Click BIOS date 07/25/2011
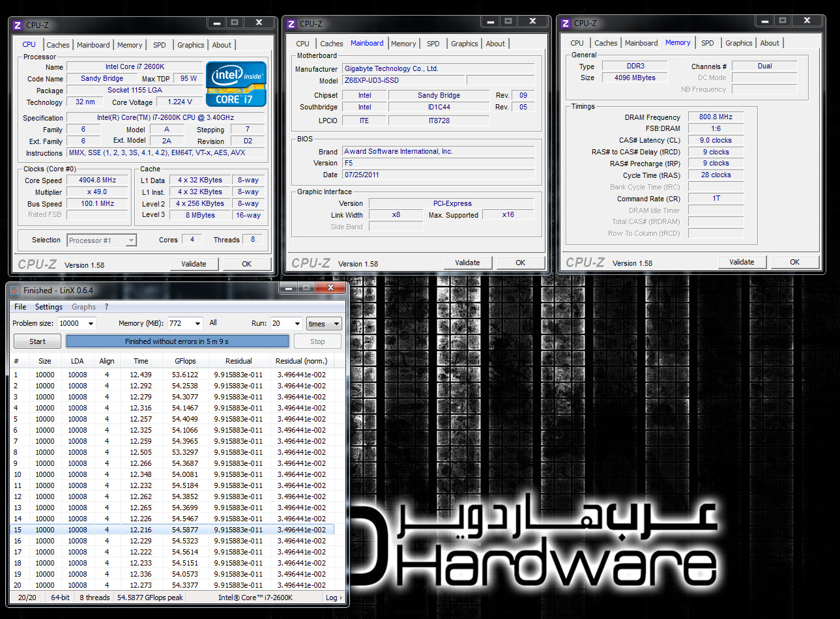Screen dimensions: 840x619 [x=439, y=175]
